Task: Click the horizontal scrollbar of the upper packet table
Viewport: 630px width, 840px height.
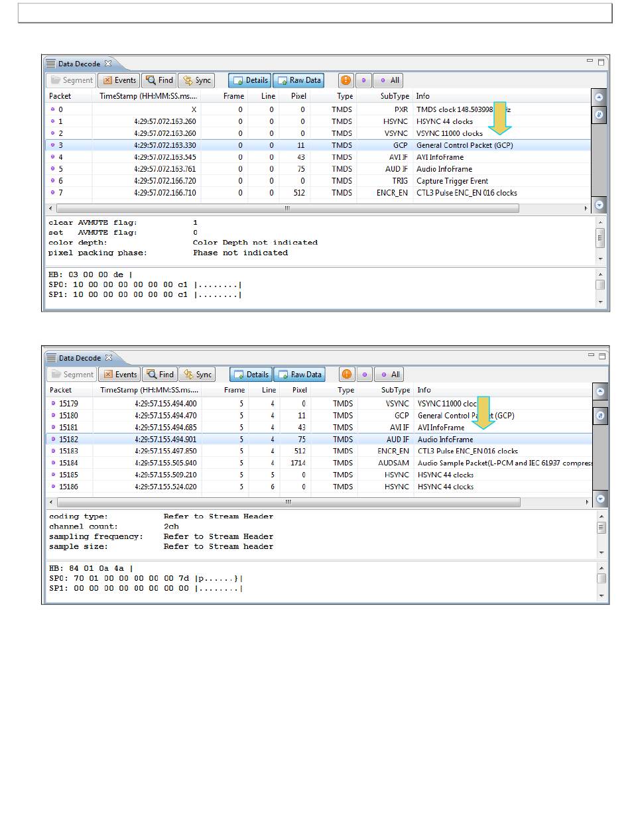Action: click(288, 208)
